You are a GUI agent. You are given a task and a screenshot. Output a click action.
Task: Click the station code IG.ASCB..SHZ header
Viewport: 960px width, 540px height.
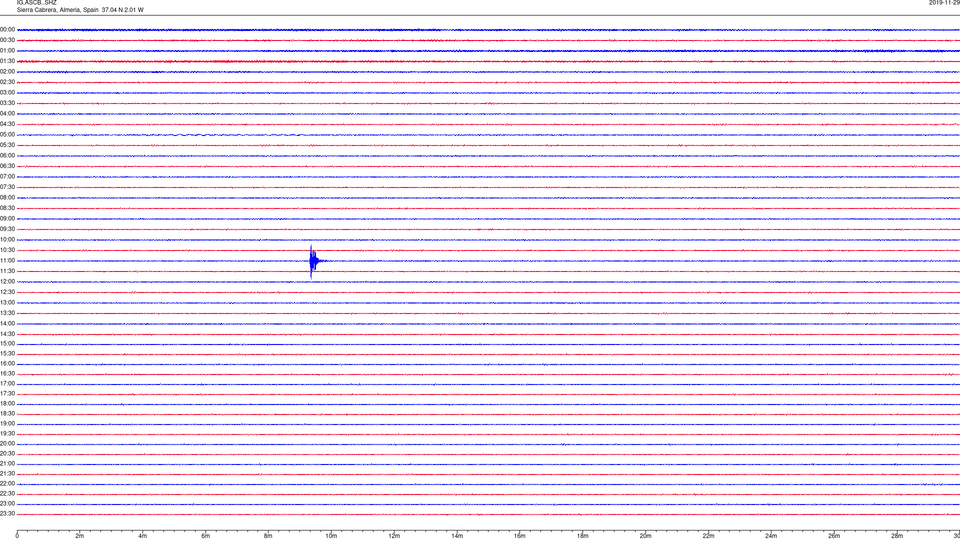click(37, 2)
